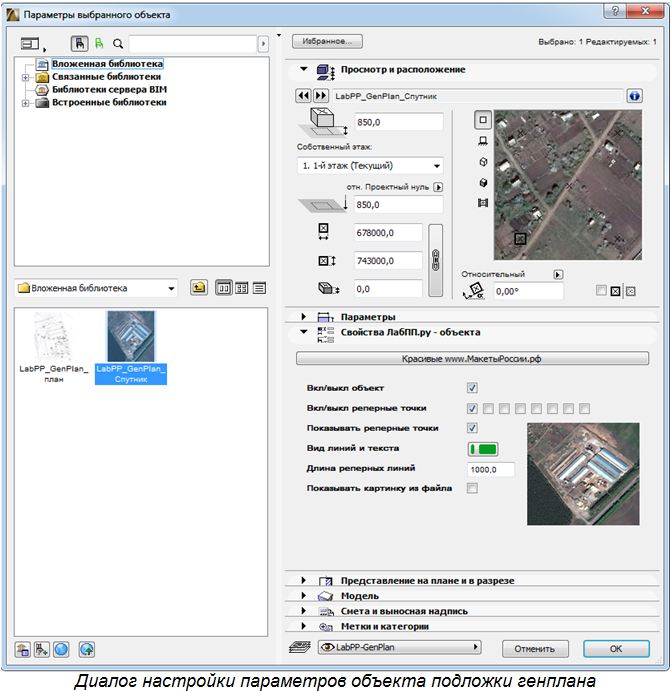
Task: Switch to list view of library
Action: point(260,288)
